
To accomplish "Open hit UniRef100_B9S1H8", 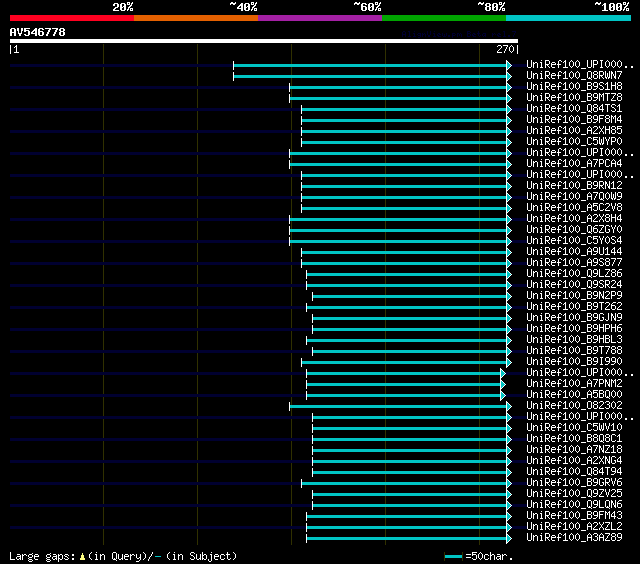I will click(x=574, y=87).
